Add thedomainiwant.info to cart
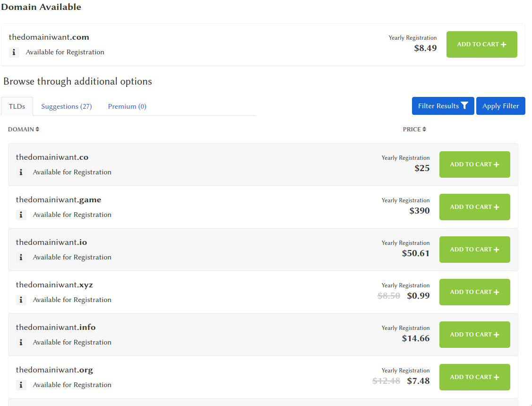This screenshot has width=532, height=406. [x=475, y=335]
